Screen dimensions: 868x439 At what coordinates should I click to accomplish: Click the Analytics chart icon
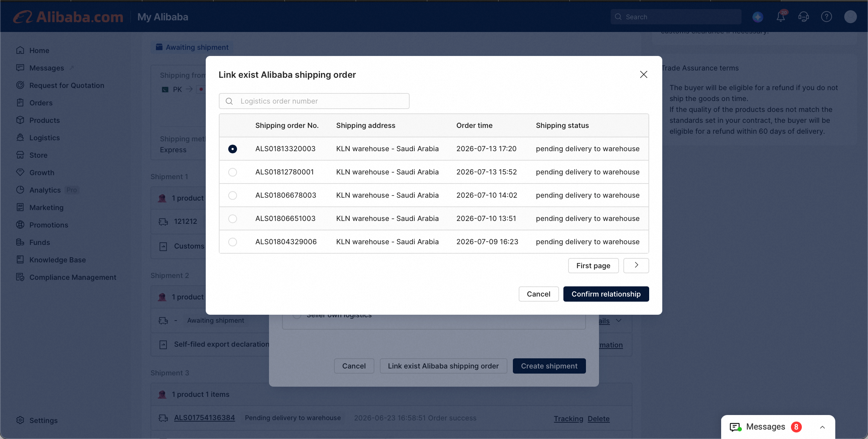click(x=20, y=190)
